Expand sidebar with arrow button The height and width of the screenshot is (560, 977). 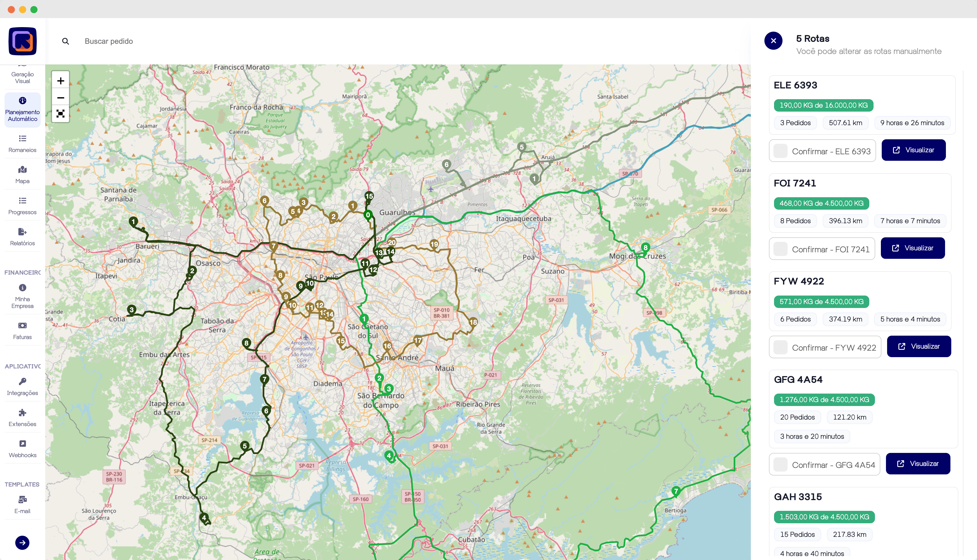pyautogui.click(x=22, y=543)
